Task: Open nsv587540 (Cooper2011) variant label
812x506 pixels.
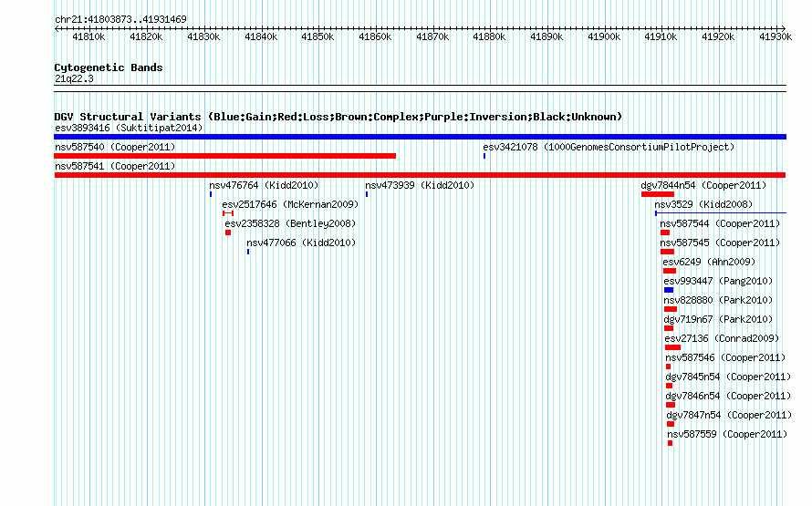Action: 115,147
